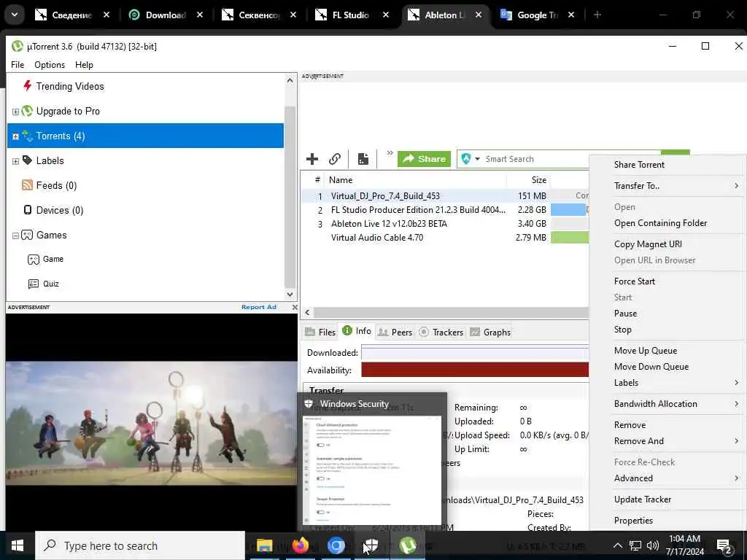Click the Add Torrent from URL link icon
Screen dimensions: 747x560
click(x=335, y=158)
